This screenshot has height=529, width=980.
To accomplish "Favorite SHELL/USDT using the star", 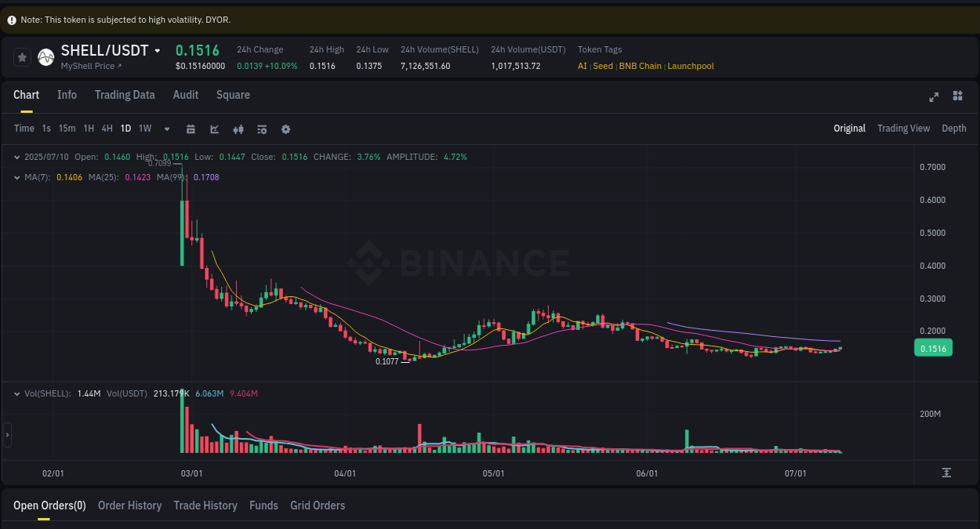I will [x=22, y=56].
